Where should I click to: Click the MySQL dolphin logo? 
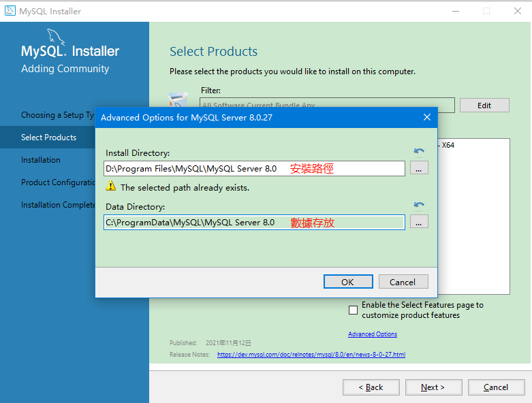pyautogui.click(x=56, y=36)
